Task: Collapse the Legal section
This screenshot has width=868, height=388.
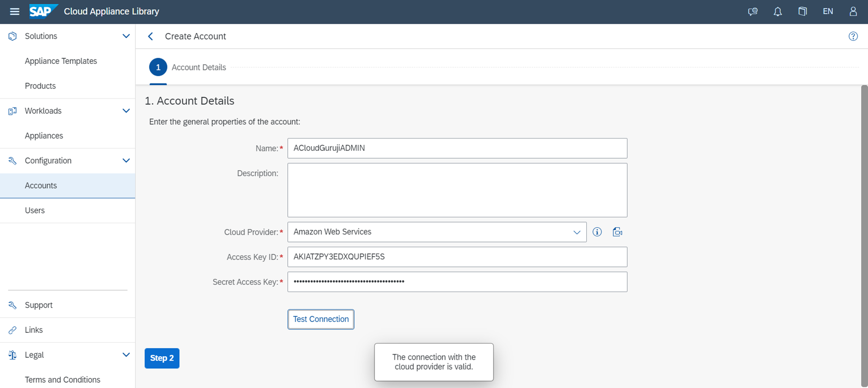Action: click(x=126, y=355)
